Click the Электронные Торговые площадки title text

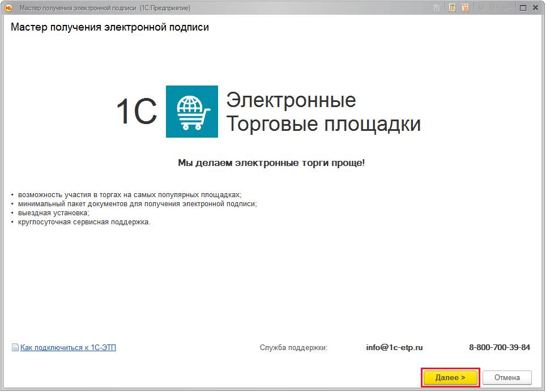[x=323, y=112]
